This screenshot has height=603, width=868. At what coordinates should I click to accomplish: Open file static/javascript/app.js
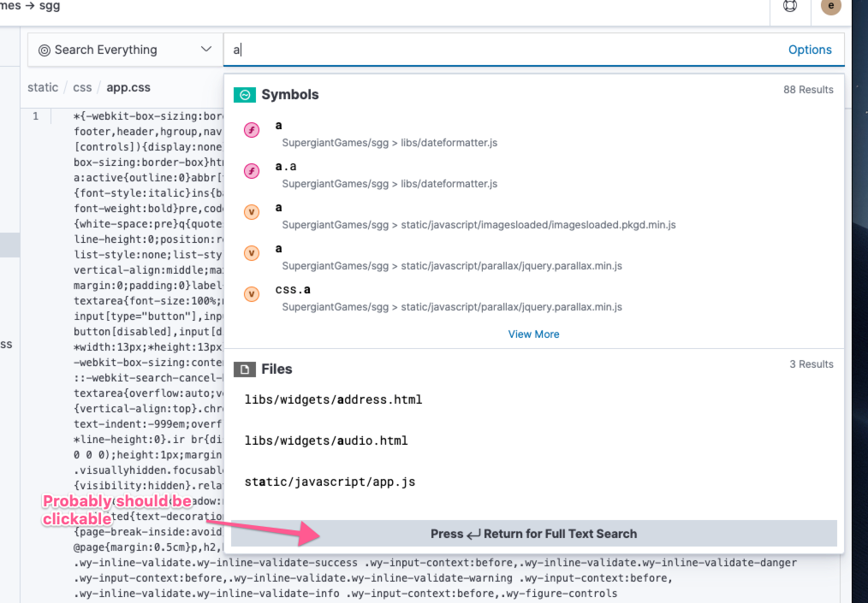point(330,482)
